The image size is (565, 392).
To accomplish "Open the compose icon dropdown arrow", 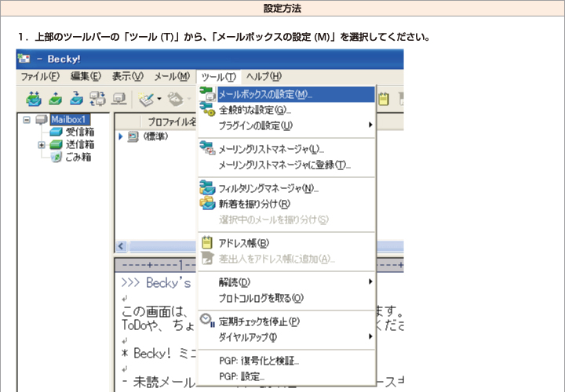I will pos(159,99).
